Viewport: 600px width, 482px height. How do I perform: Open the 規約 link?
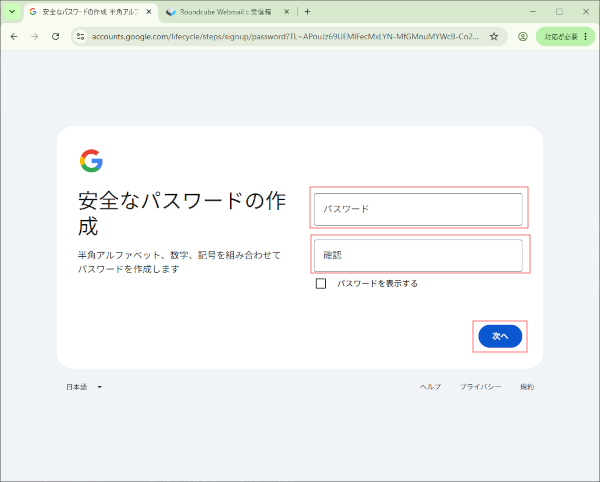(x=527, y=387)
